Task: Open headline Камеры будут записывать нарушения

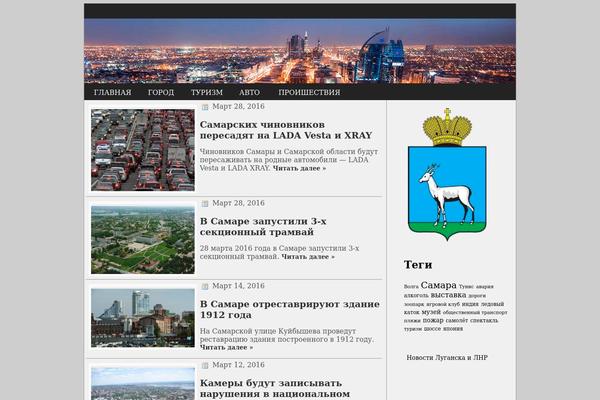Action: pos(275,389)
